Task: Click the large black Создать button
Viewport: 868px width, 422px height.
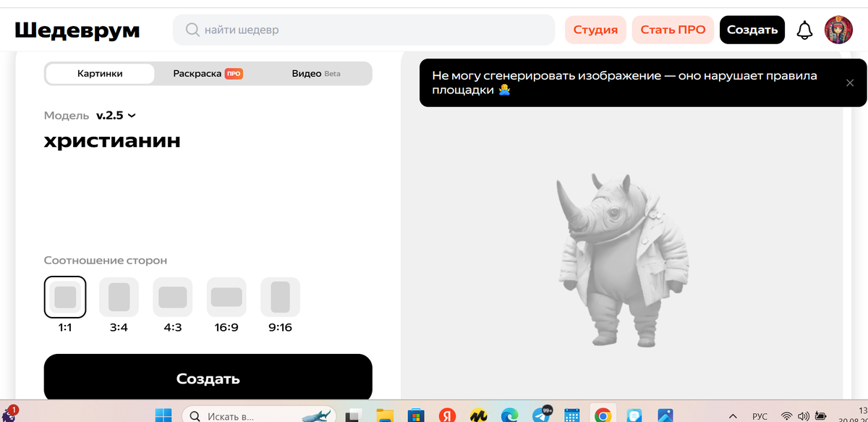Action: pyautogui.click(x=208, y=379)
